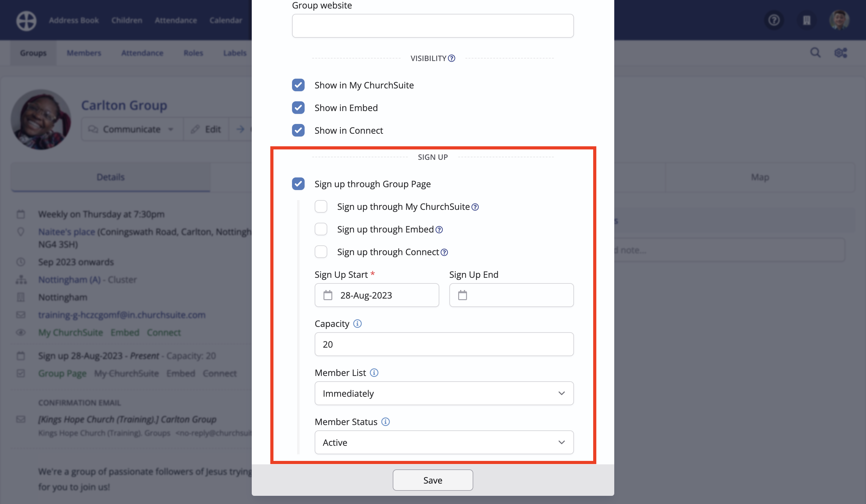
Task: Click the Visibility help icon
Action: pos(452,59)
